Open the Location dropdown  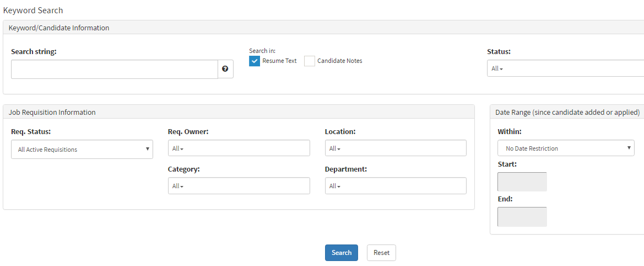395,148
